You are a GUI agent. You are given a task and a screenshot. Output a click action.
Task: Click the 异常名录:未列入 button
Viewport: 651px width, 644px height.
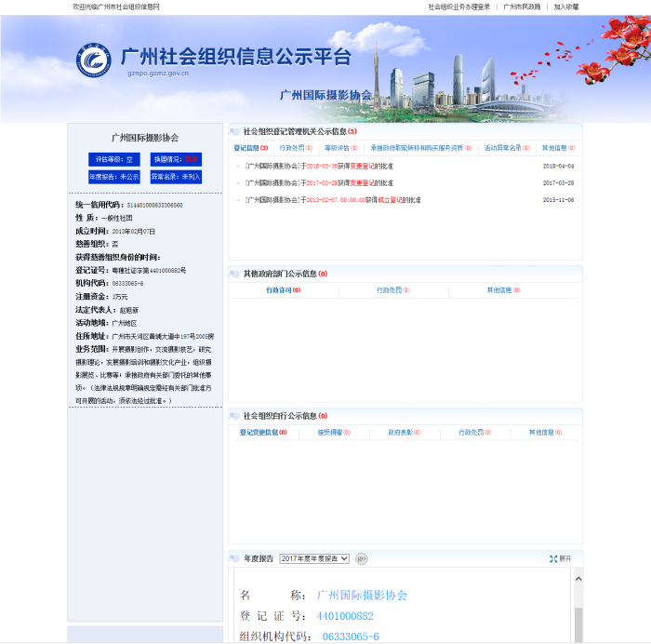(x=176, y=177)
